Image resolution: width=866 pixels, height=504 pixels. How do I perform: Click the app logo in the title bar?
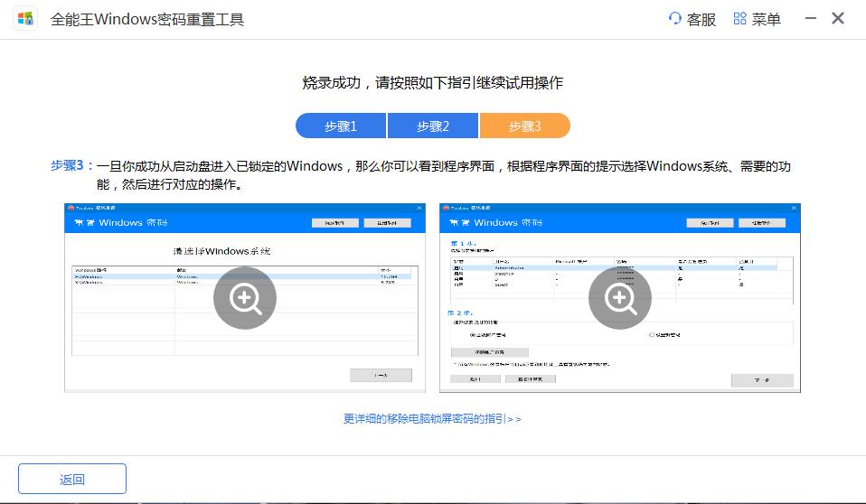click(25, 19)
